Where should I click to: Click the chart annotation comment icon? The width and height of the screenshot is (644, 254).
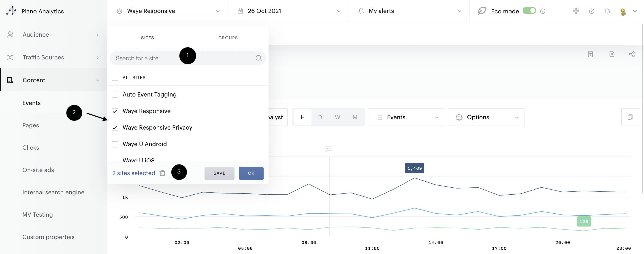tap(329, 149)
